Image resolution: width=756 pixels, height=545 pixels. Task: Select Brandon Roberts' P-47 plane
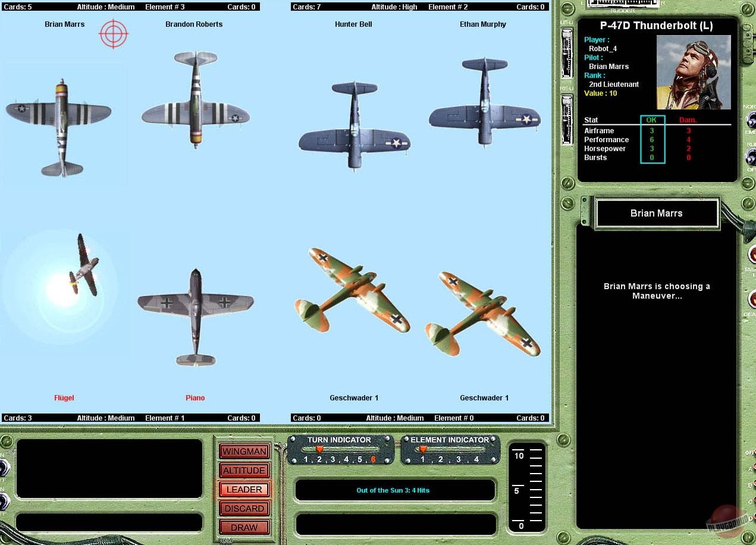tap(195, 99)
